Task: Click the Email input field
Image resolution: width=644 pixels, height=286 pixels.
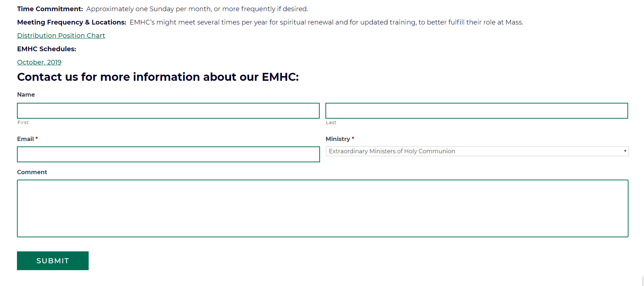Action: 168,154
